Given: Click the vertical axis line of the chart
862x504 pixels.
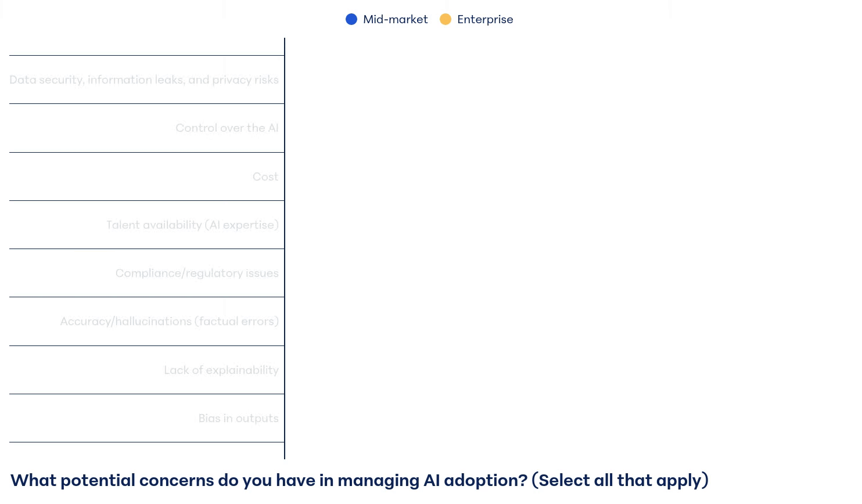Looking at the screenshot, I should [285, 249].
